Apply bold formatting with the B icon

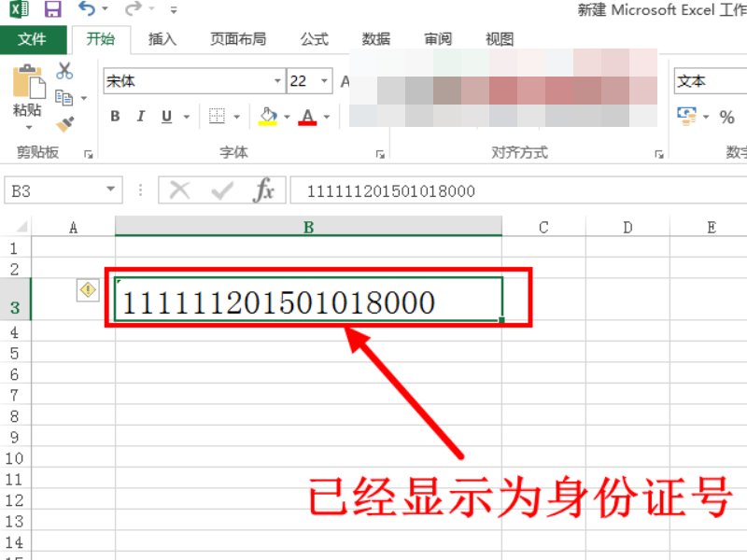click(114, 116)
